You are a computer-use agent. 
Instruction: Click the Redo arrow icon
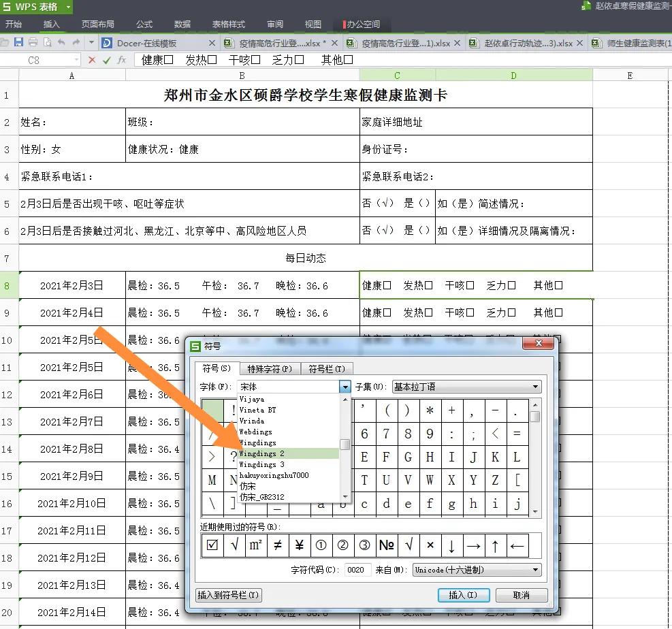pos(76,42)
